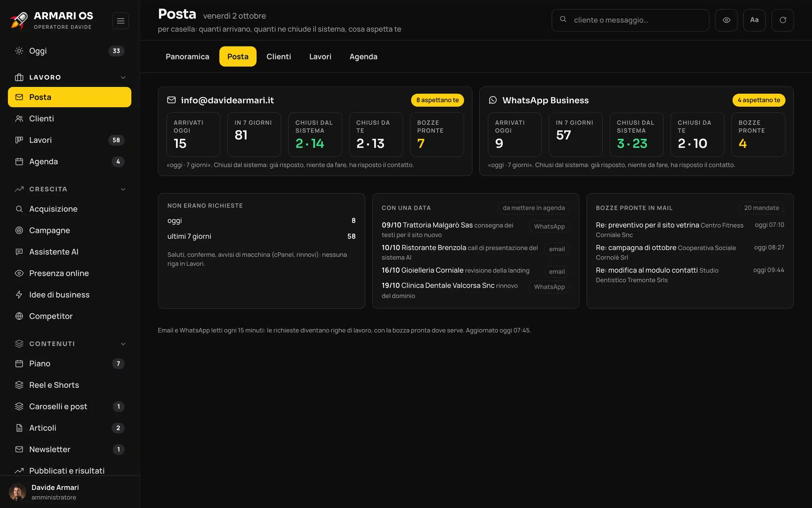The width and height of the screenshot is (812, 508).
Task: Click the '8 aspettano te' badge
Action: click(x=437, y=100)
